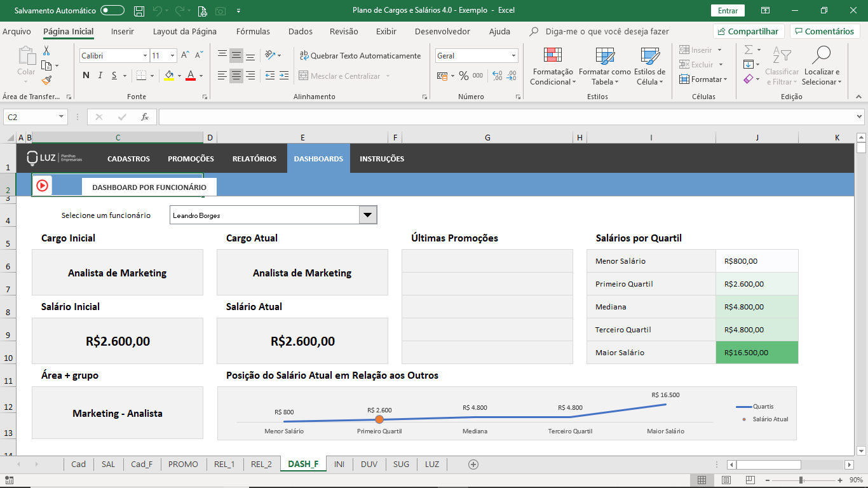
Task: Click inside the formula bar
Action: click(x=445, y=116)
